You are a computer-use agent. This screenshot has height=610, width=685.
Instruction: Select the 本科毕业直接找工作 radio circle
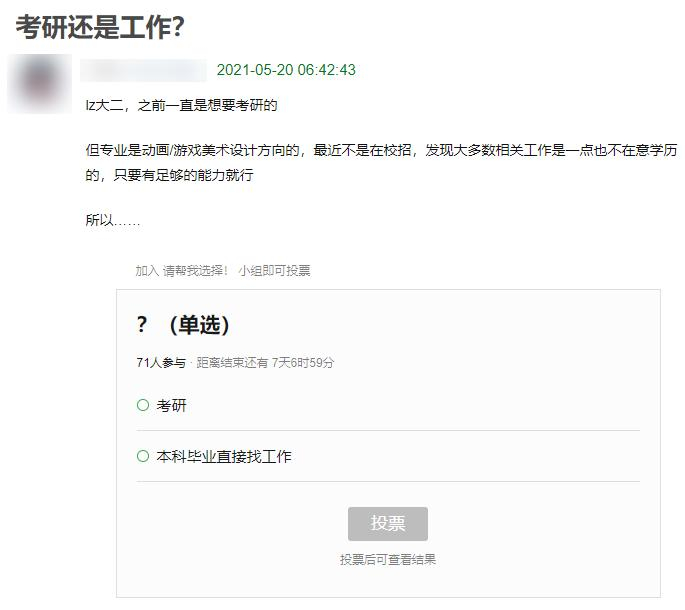tap(143, 456)
